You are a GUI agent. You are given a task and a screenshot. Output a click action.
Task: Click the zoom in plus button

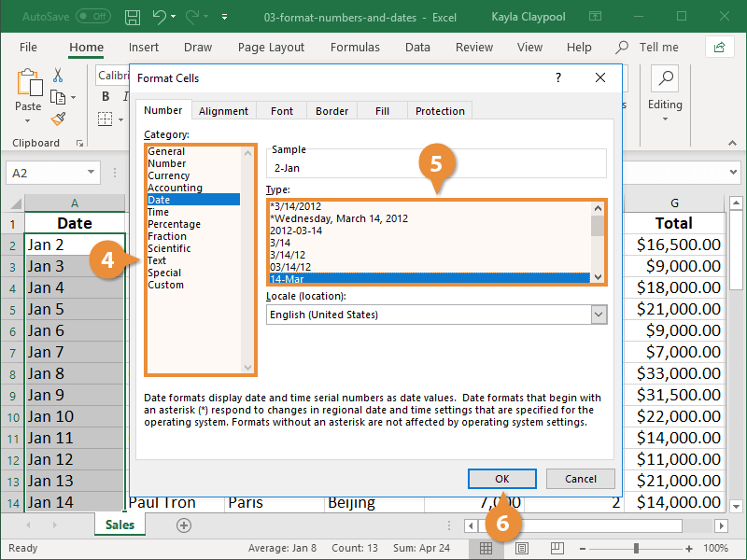tap(689, 549)
